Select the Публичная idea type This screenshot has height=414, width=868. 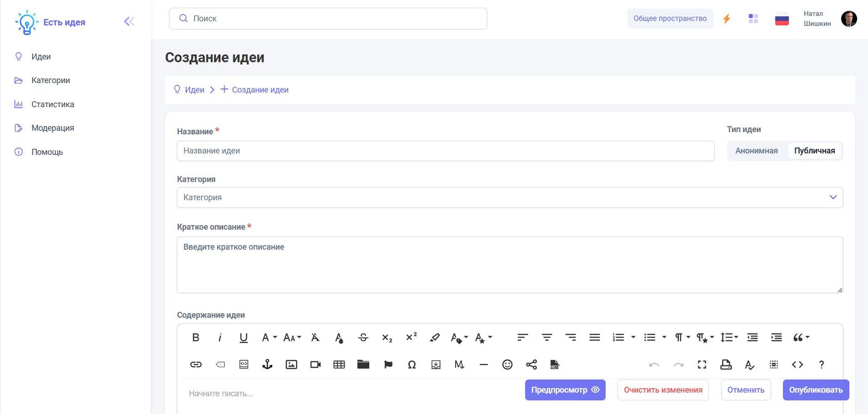click(x=815, y=151)
